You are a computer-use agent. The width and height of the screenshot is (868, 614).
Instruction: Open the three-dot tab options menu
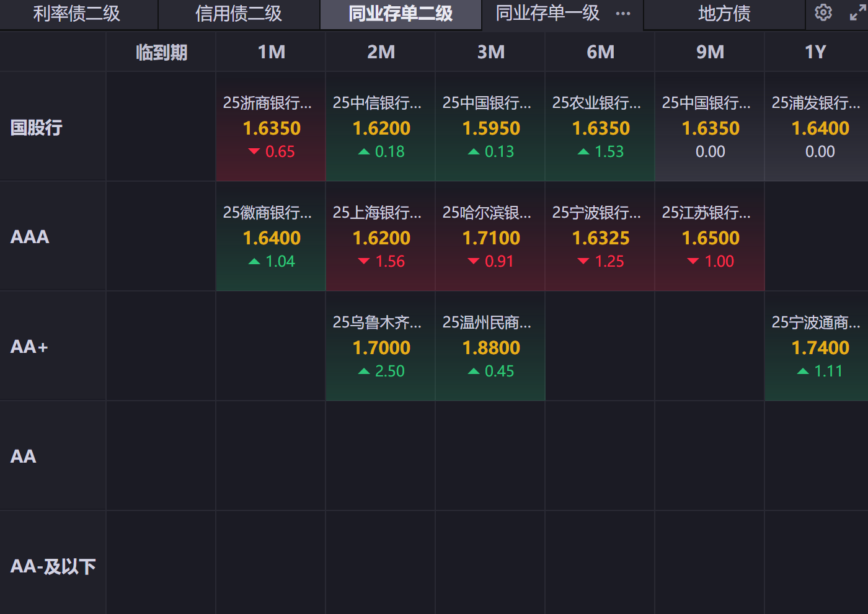(x=623, y=14)
